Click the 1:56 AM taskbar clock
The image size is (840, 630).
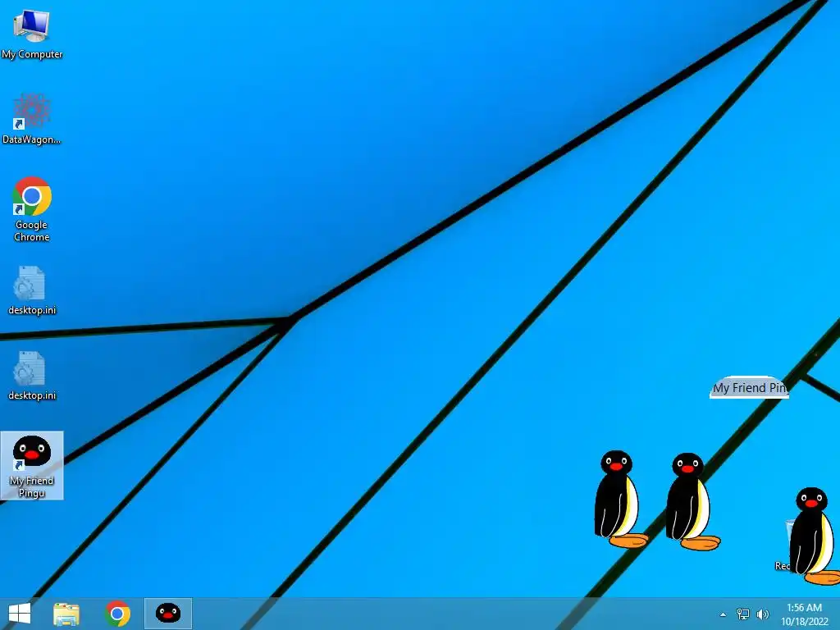804,614
